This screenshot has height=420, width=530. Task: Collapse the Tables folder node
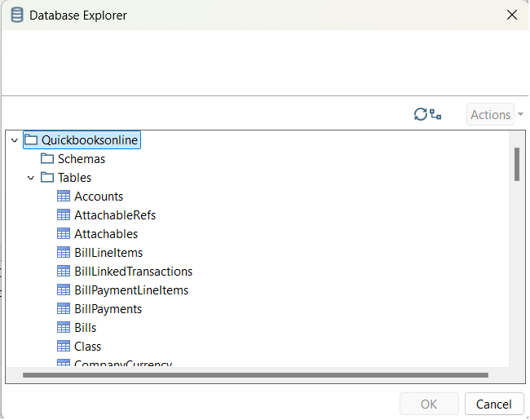(x=31, y=178)
